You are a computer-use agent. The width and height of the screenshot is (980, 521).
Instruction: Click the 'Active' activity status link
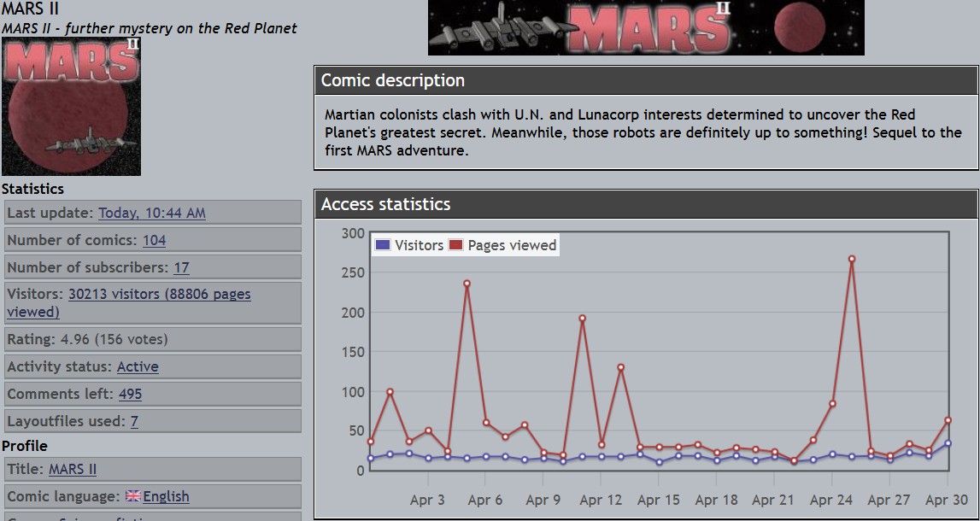138,366
